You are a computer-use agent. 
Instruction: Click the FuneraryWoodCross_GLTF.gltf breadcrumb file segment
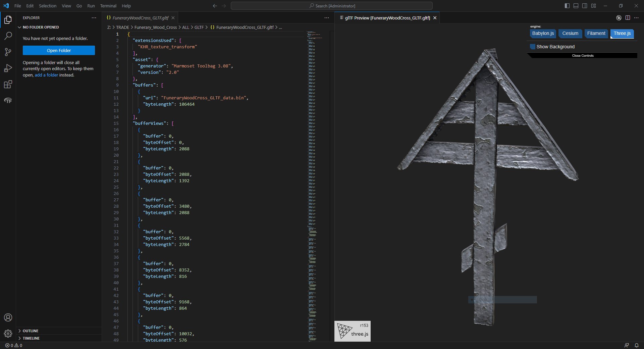click(242, 27)
